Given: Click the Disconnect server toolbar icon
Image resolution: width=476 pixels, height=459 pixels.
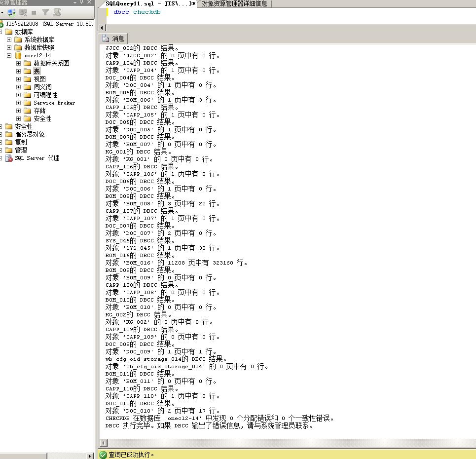Looking at the screenshot, I should [23, 12].
